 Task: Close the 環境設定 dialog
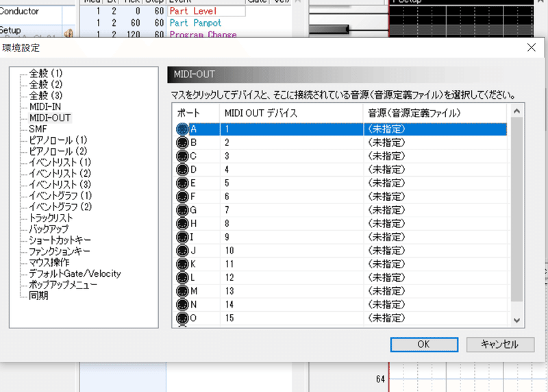tap(532, 47)
